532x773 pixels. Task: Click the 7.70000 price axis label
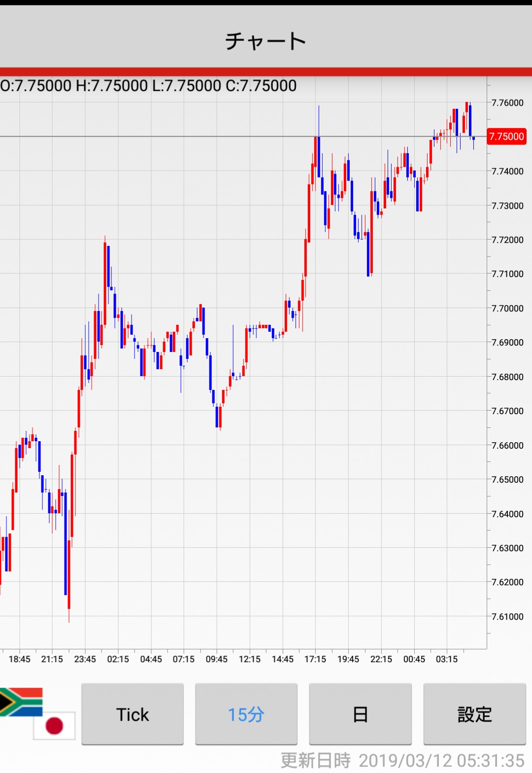tap(507, 308)
